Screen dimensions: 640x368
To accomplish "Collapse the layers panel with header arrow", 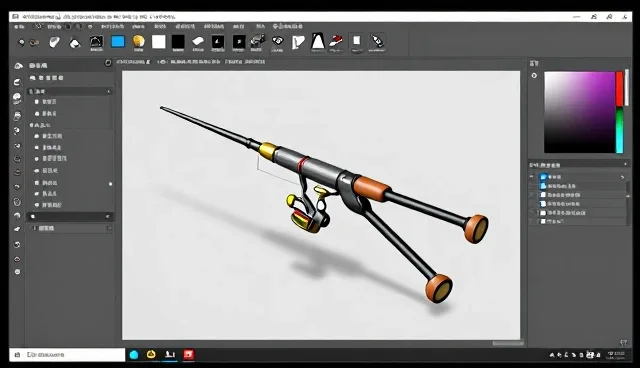I will [625, 164].
